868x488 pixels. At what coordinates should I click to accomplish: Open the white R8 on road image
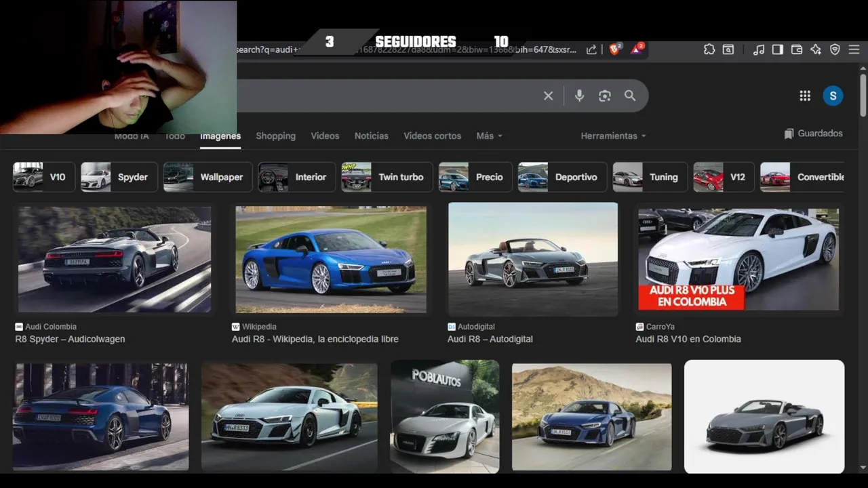pyautogui.click(x=289, y=417)
